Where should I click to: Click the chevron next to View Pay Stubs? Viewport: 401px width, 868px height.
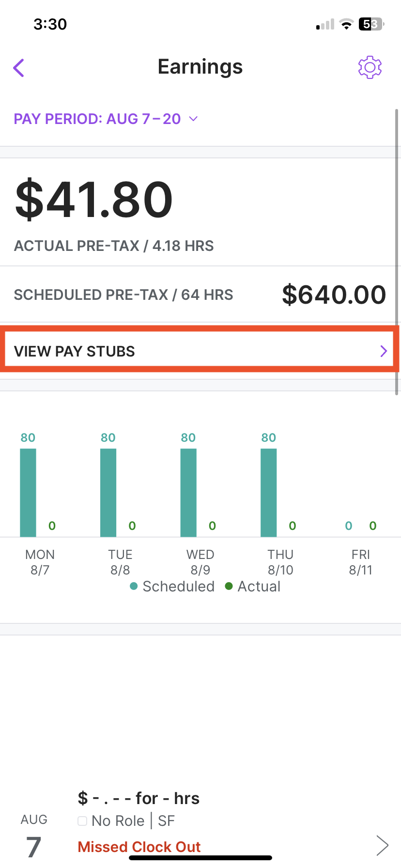coord(384,351)
